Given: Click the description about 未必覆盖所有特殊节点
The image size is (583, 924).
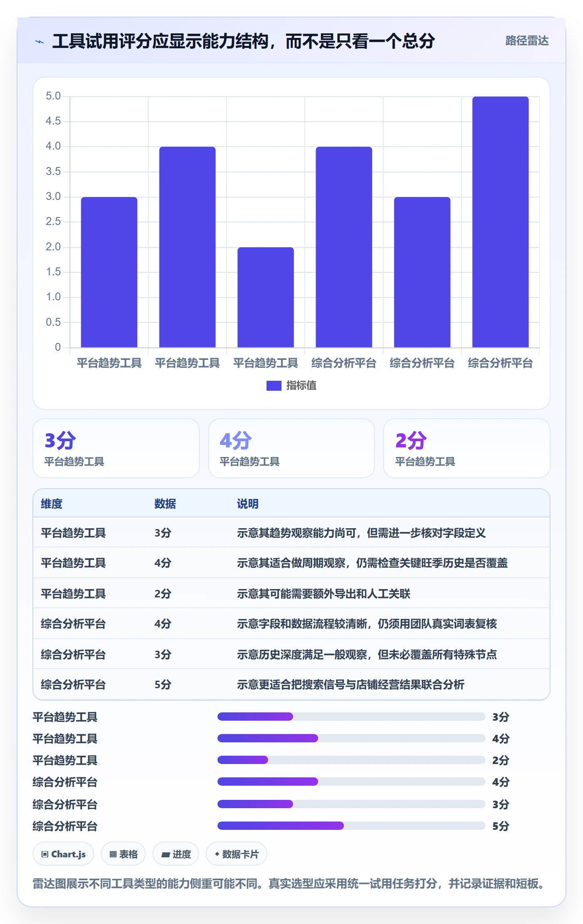Looking at the screenshot, I should click(x=367, y=654).
